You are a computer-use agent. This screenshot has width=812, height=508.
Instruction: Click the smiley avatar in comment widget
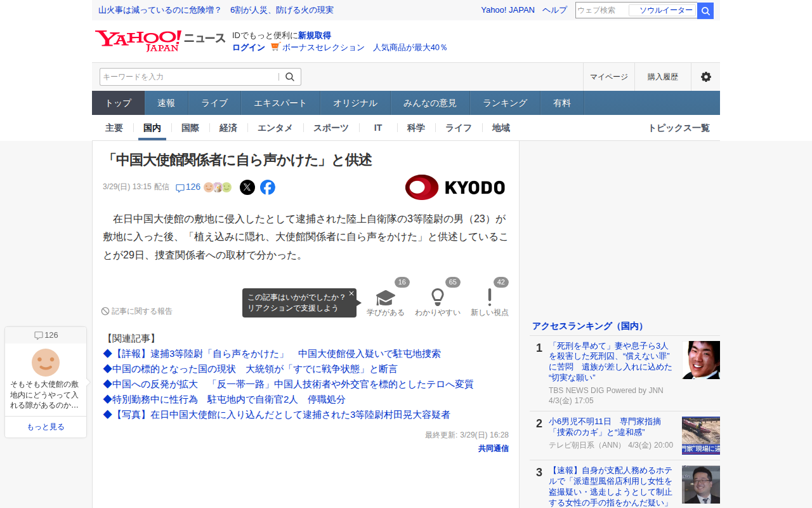(46, 363)
